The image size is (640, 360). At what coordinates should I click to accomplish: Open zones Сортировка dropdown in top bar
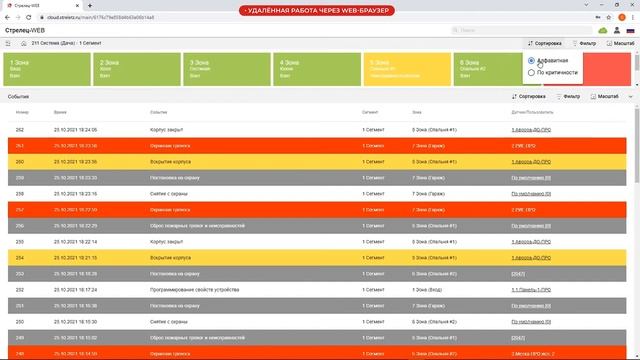click(x=544, y=43)
